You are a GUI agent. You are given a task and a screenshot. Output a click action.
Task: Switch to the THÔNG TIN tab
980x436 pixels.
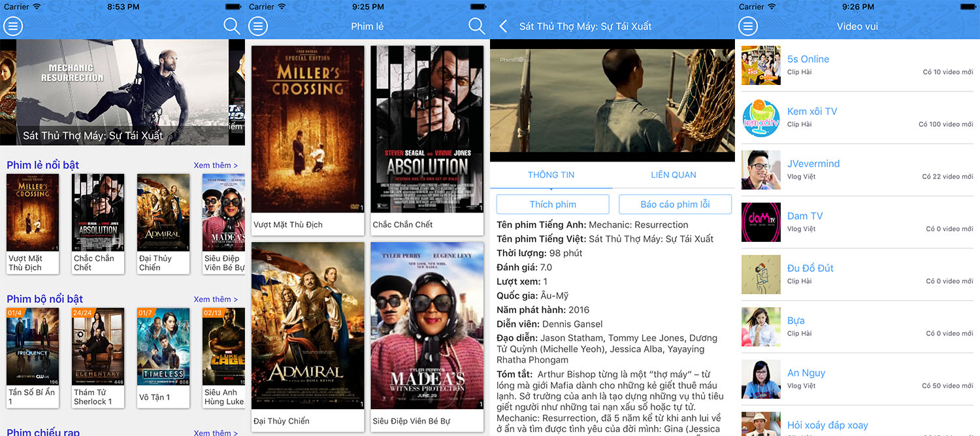pyautogui.click(x=551, y=175)
